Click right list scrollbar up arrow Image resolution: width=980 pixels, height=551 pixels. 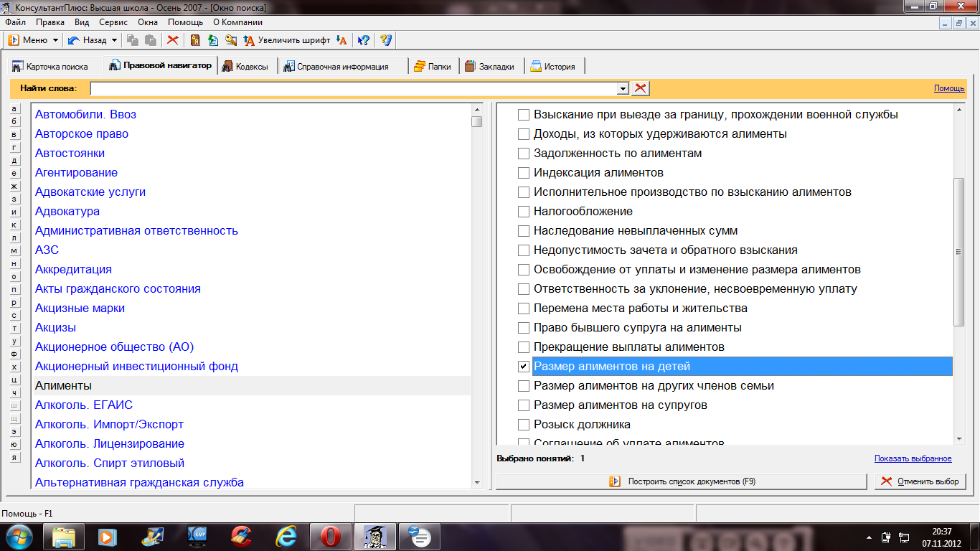tap(959, 108)
